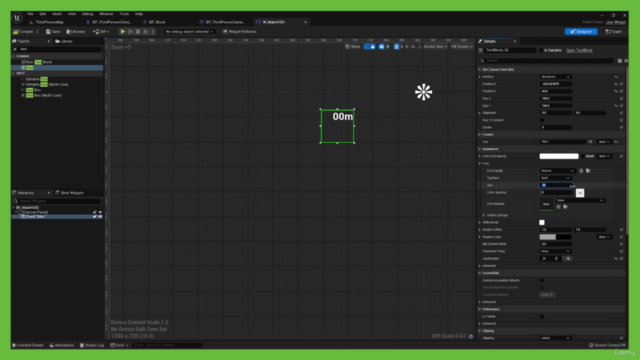Open the Library tab

tap(64, 41)
